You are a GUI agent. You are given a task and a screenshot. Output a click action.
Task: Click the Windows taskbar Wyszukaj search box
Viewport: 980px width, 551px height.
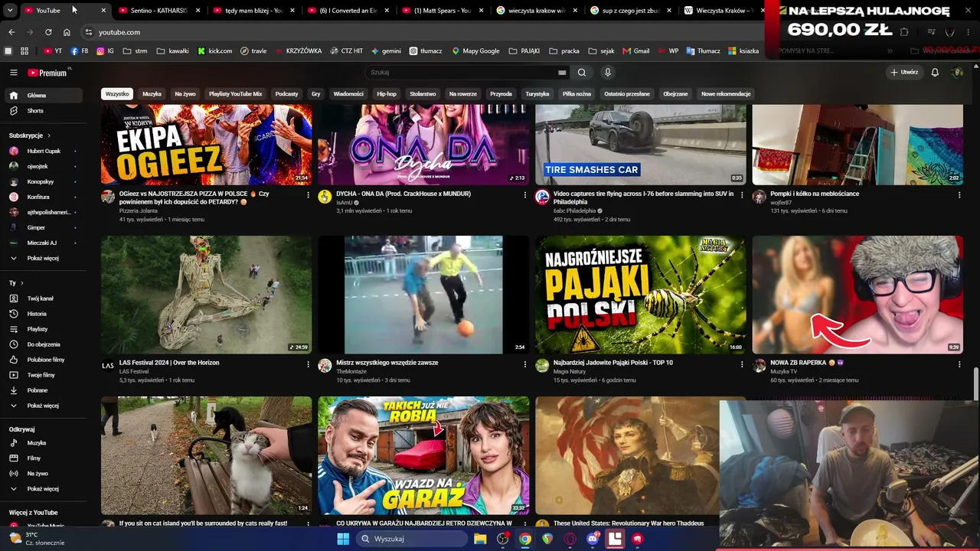click(412, 539)
